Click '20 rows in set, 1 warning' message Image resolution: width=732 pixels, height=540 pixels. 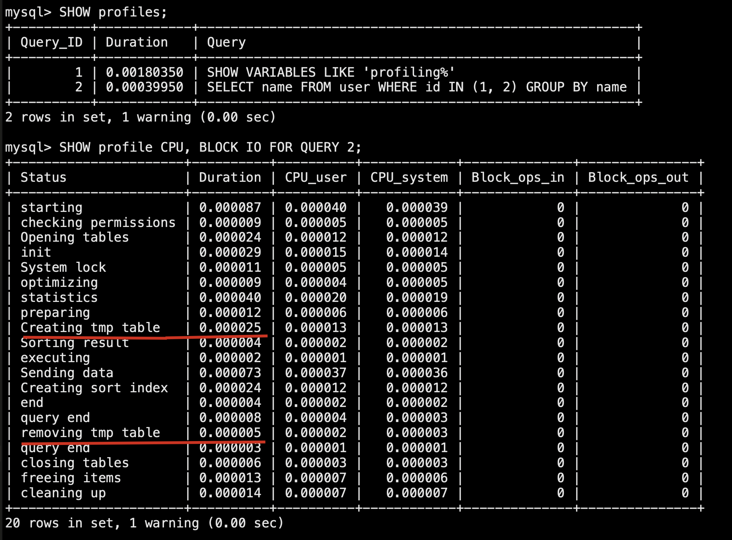144,523
